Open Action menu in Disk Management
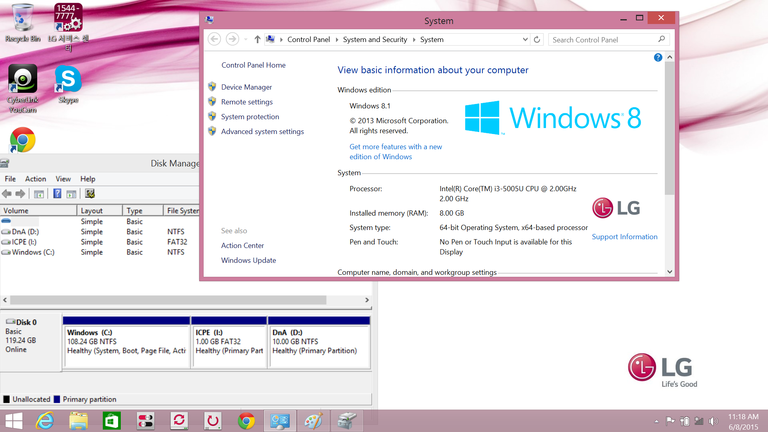 pyautogui.click(x=36, y=179)
